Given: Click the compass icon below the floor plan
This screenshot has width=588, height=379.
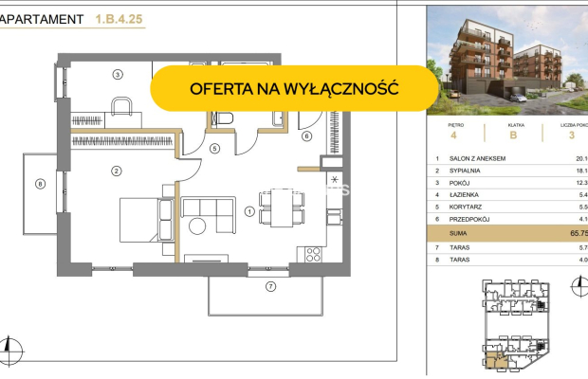Looking at the screenshot, I should click(10, 351).
